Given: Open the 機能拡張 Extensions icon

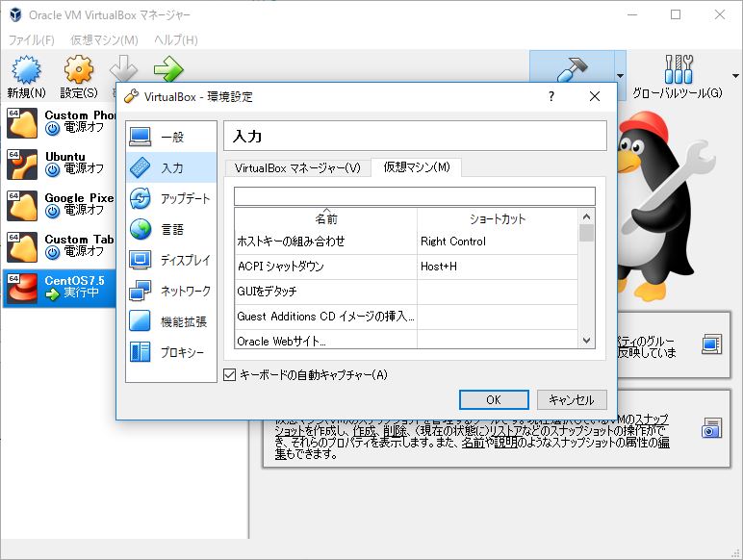Looking at the screenshot, I should pyautogui.click(x=141, y=321).
